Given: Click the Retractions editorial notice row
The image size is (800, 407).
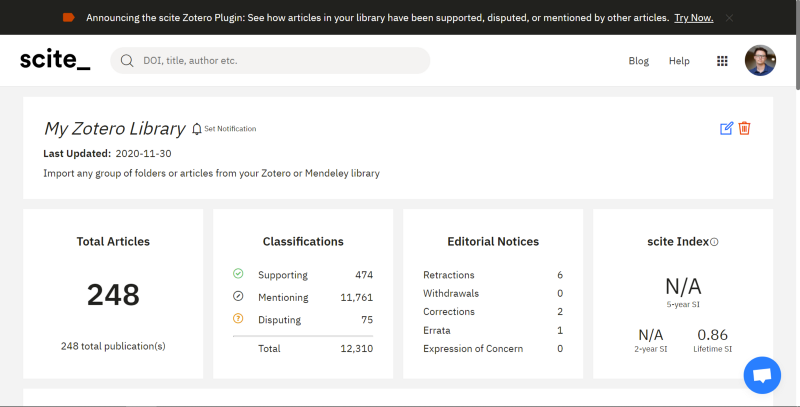Looking at the screenshot, I should pyautogui.click(x=493, y=275).
